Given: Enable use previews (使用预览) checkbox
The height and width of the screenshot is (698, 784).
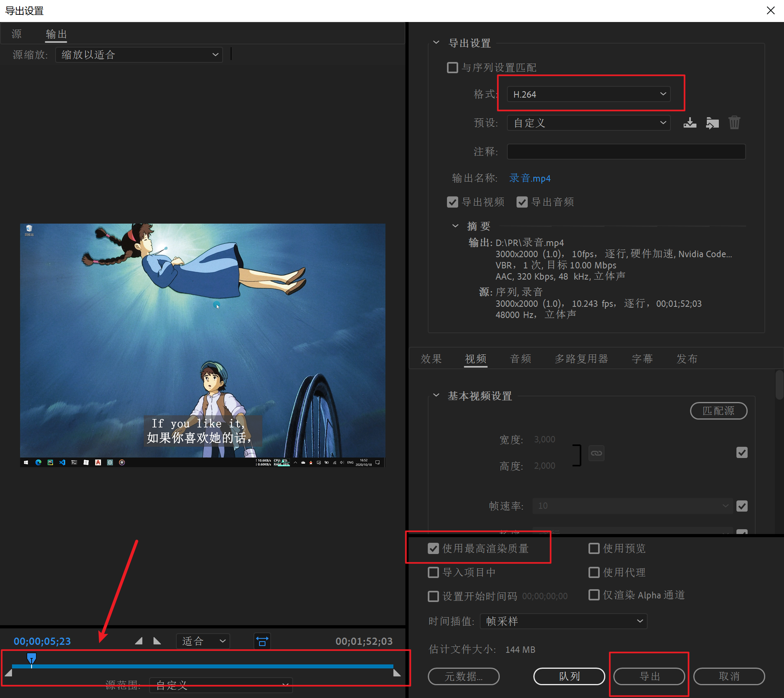Looking at the screenshot, I should point(594,548).
